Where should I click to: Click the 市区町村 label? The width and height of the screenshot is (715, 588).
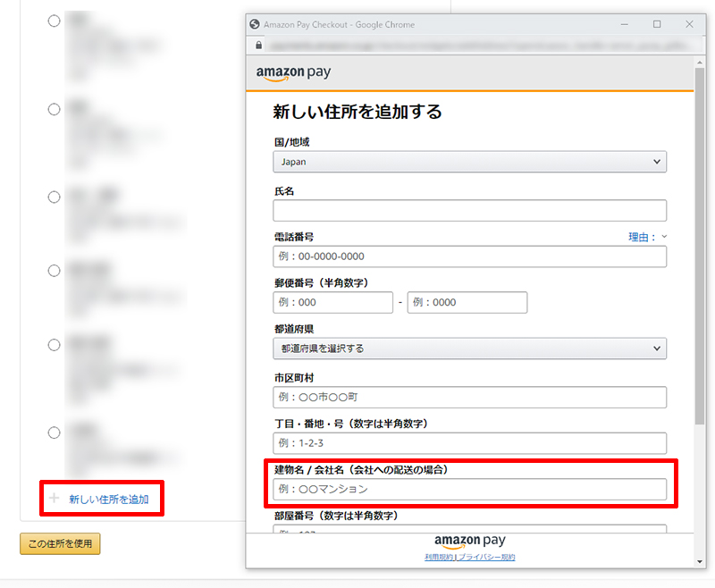pos(294,378)
